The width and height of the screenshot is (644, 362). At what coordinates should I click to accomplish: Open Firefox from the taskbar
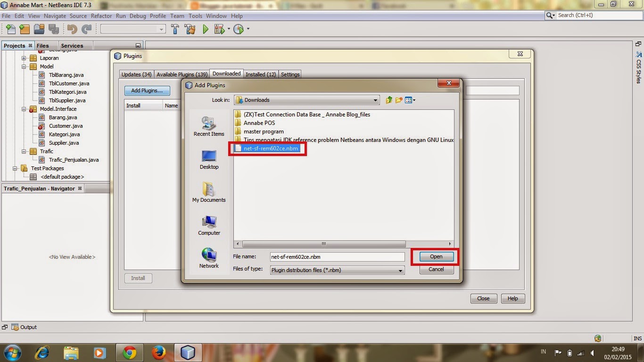(x=159, y=352)
